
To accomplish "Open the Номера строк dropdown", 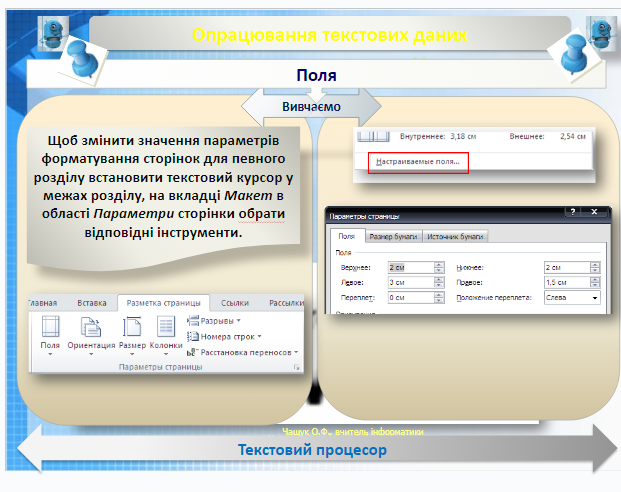I will click(224, 336).
